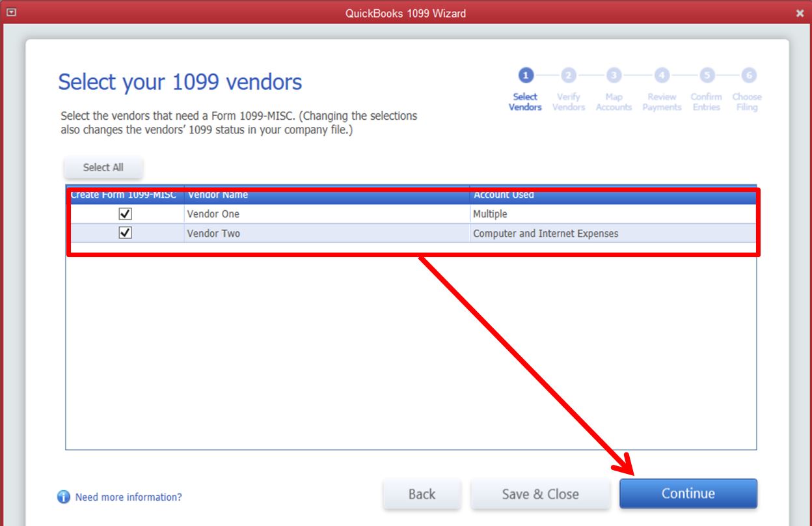Click the Create Form 1099-MISC column header
The width and height of the screenshot is (812, 526).
(126, 195)
